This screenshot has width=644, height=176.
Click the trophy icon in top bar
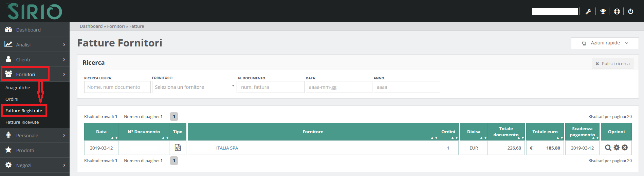(603, 12)
